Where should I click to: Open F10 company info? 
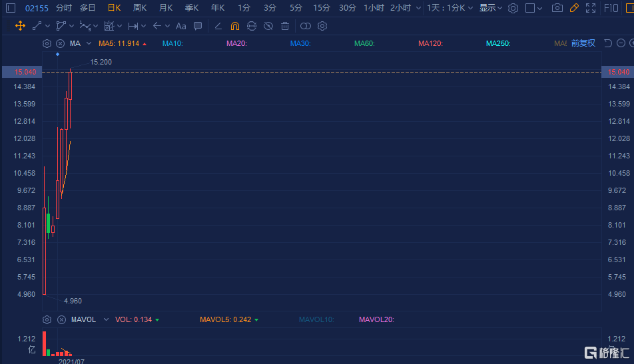pyautogui.click(x=611, y=8)
